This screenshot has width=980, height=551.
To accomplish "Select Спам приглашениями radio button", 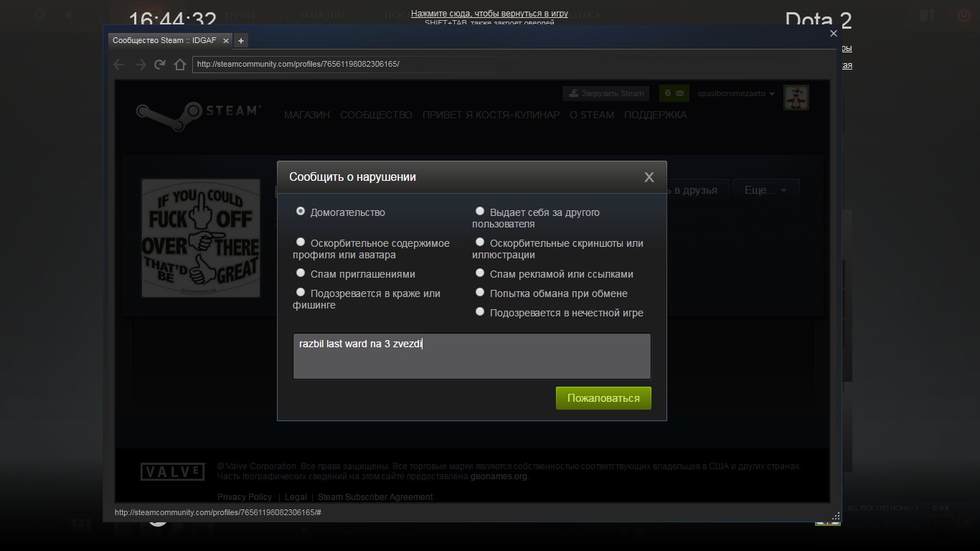I will [301, 273].
